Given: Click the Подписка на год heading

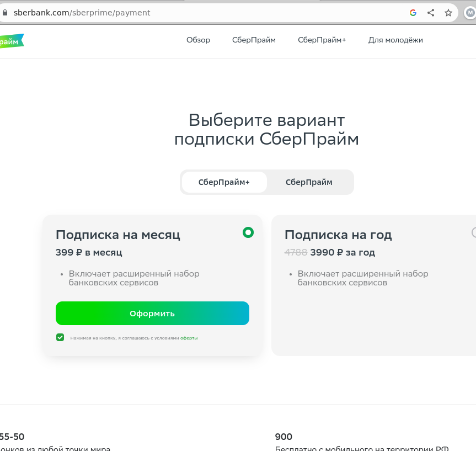Looking at the screenshot, I should (338, 235).
